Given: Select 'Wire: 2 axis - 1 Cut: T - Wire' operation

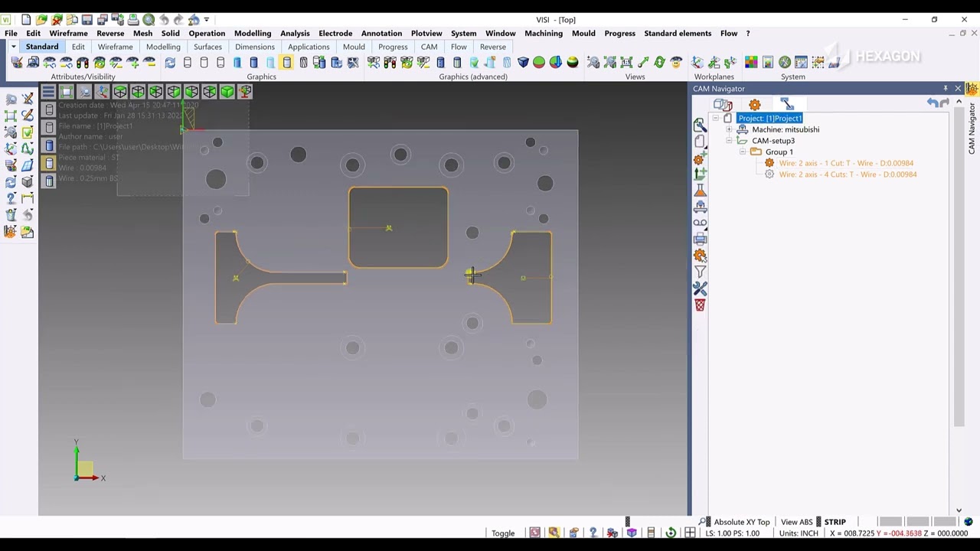Looking at the screenshot, I should (x=846, y=163).
